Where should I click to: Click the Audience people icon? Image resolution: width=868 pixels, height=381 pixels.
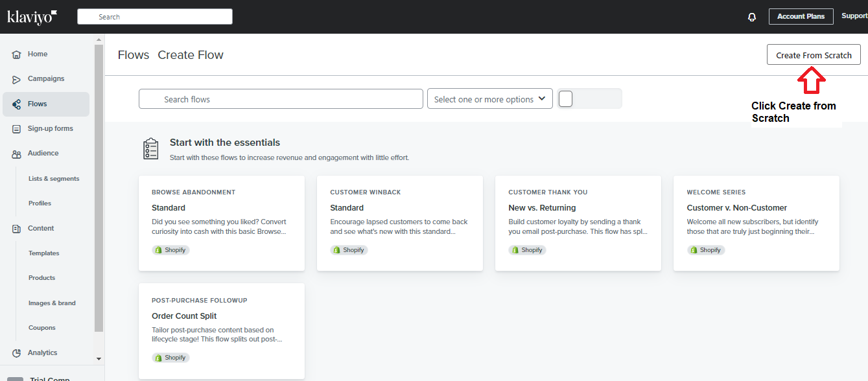click(x=17, y=154)
